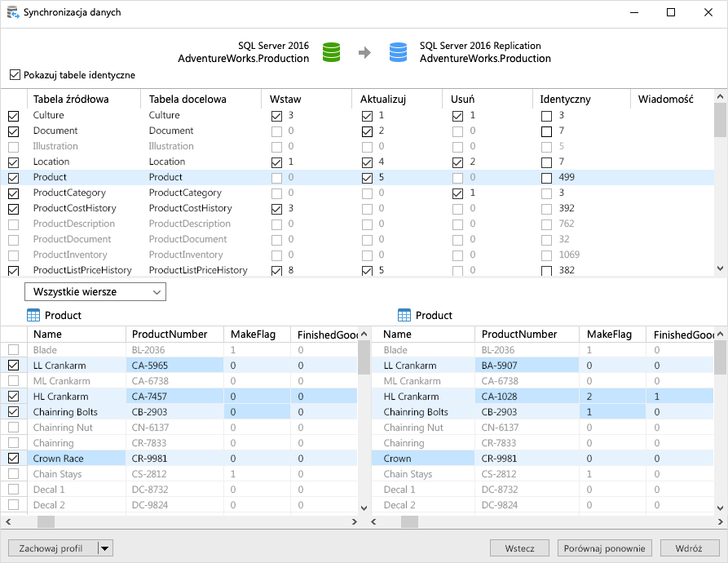The width and height of the screenshot is (728, 563).
Task: Click the Zachowaj profil button
Action: pos(53,548)
